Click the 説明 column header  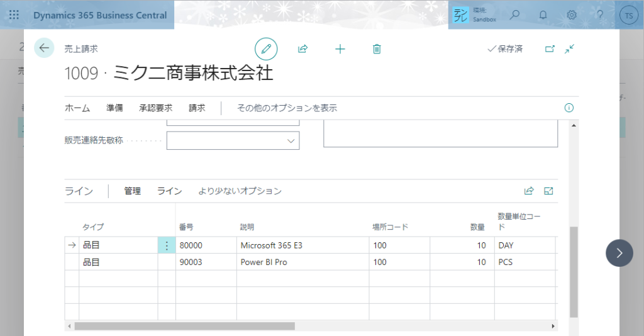pos(247,227)
